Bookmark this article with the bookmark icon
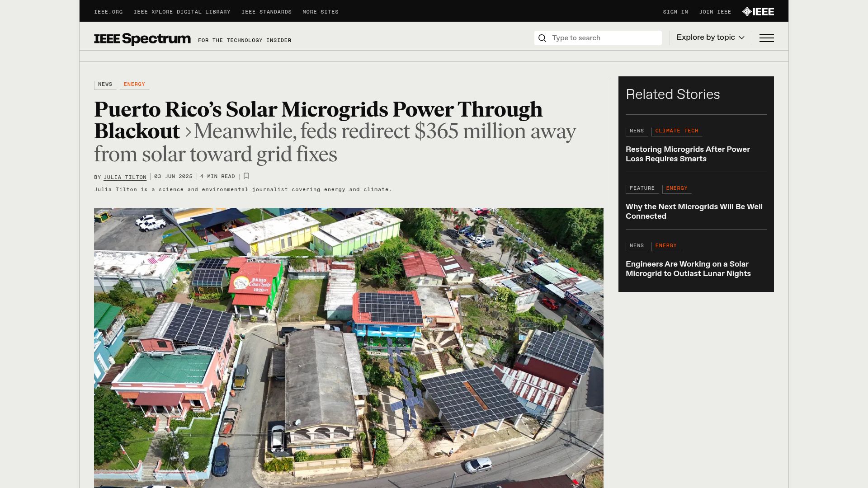 pos(246,176)
